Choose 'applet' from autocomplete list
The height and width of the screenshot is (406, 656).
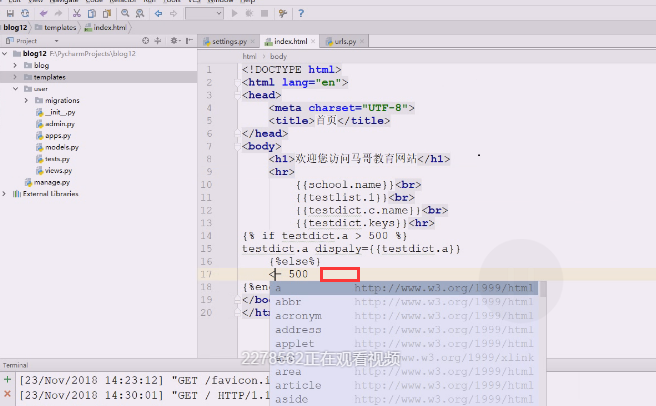tap(405, 344)
